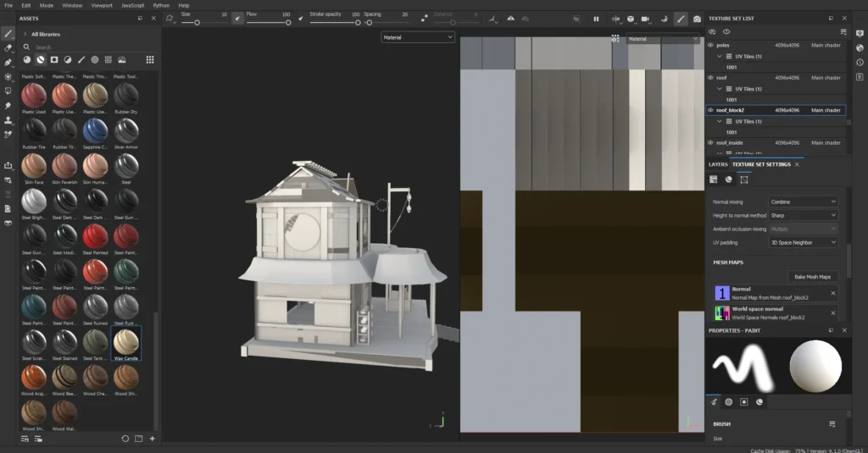Adjust the Flow slider handle
868x453 pixels.
click(288, 23)
